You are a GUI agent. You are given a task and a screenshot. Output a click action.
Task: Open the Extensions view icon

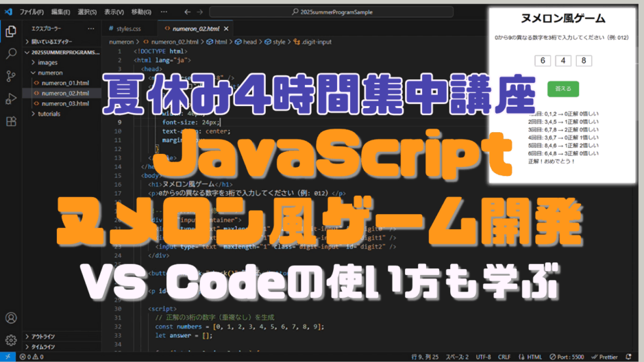tap(11, 122)
